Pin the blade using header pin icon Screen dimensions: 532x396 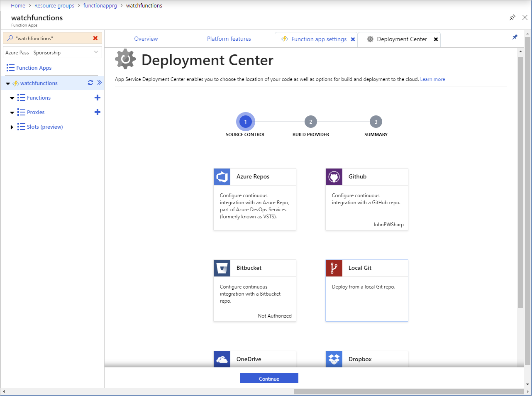click(512, 17)
